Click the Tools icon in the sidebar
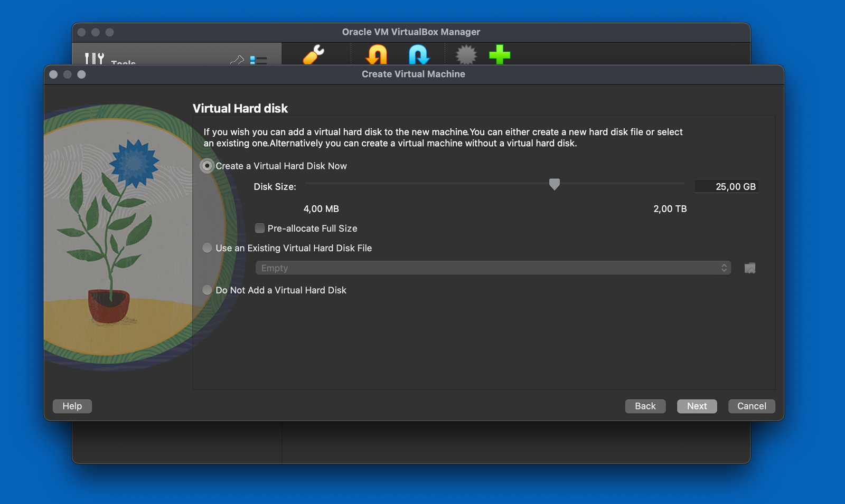Viewport: 845px width, 504px height. tap(95, 59)
